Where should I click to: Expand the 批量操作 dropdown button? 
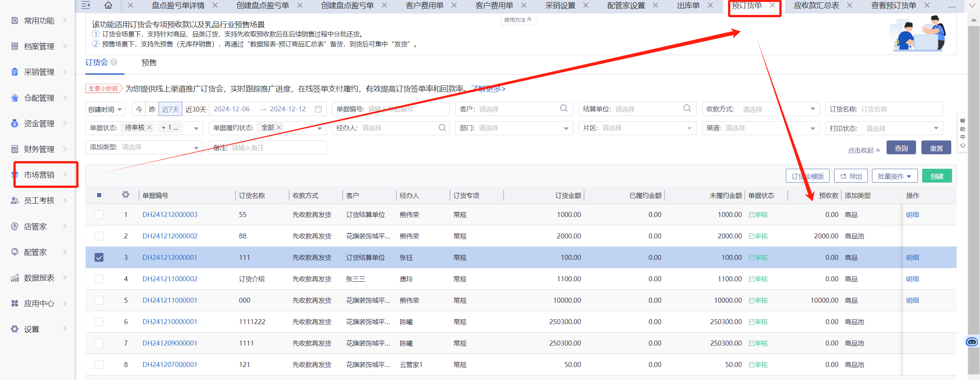(x=894, y=176)
